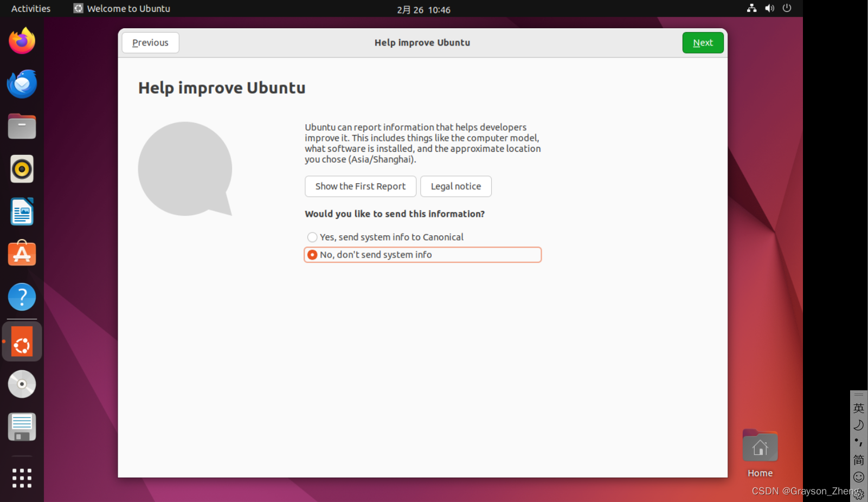Open Activities overview
The image size is (868, 502).
coord(31,9)
